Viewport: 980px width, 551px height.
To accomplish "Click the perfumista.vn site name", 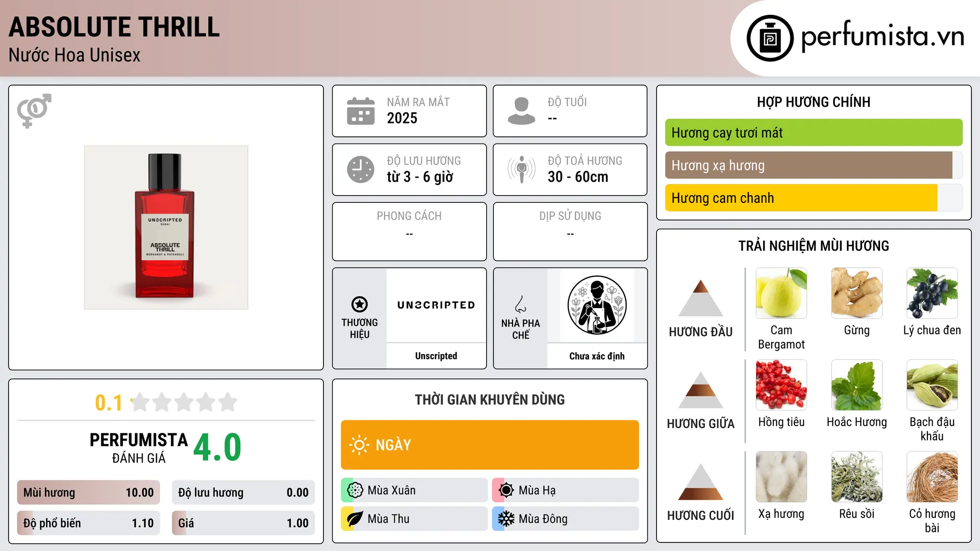I will coord(883,36).
